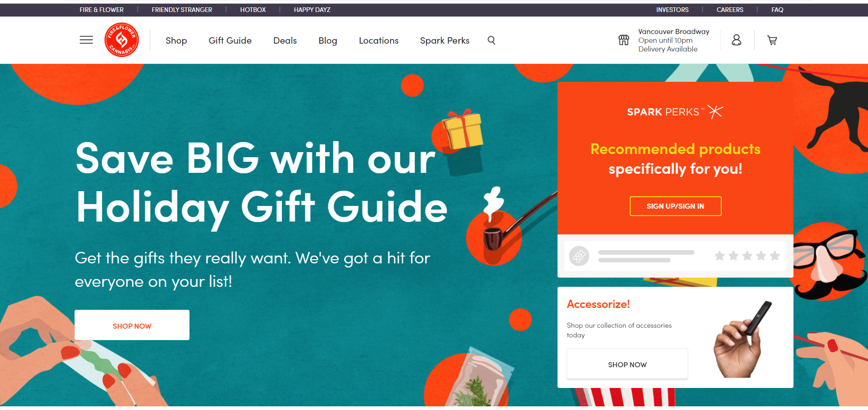Viewport: 868px width, 410px height.
Task: Click hero SHOP NOW button for Gift Guide
Action: click(x=132, y=325)
